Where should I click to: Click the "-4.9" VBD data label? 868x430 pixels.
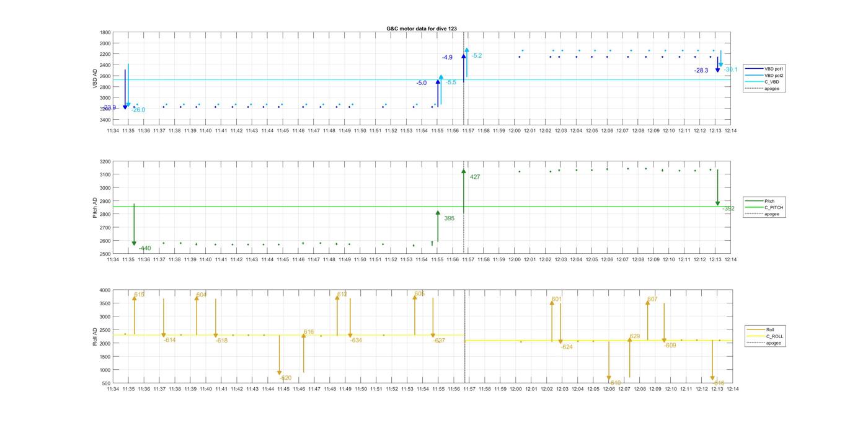coord(447,58)
